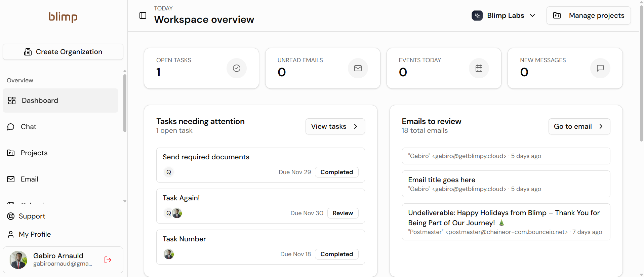644x277 pixels.
Task: Open the Undeliverable Happy Holidays email
Action: pos(506,222)
